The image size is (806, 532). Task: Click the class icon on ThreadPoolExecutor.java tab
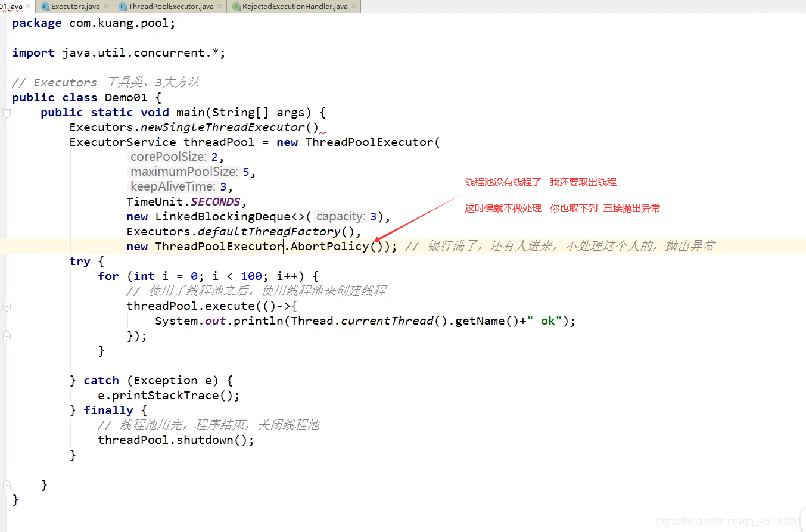click(x=123, y=7)
